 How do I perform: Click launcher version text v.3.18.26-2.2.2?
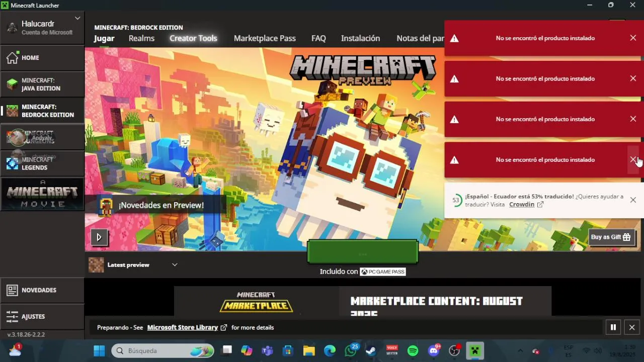point(26,334)
